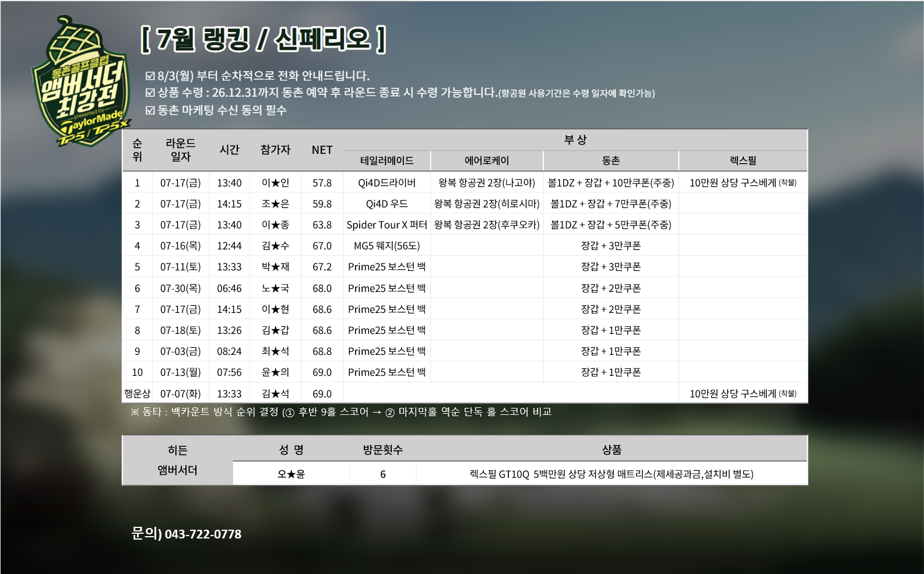The width and height of the screenshot is (924, 574).
Task: Select participant name '최★석'
Action: pyautogui.click(x=275, y=351)
